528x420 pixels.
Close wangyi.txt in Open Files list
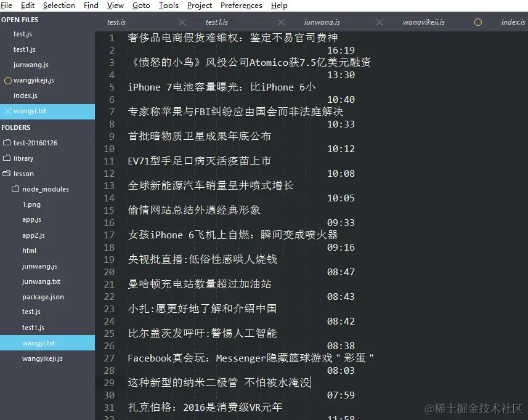pos(8,111)
